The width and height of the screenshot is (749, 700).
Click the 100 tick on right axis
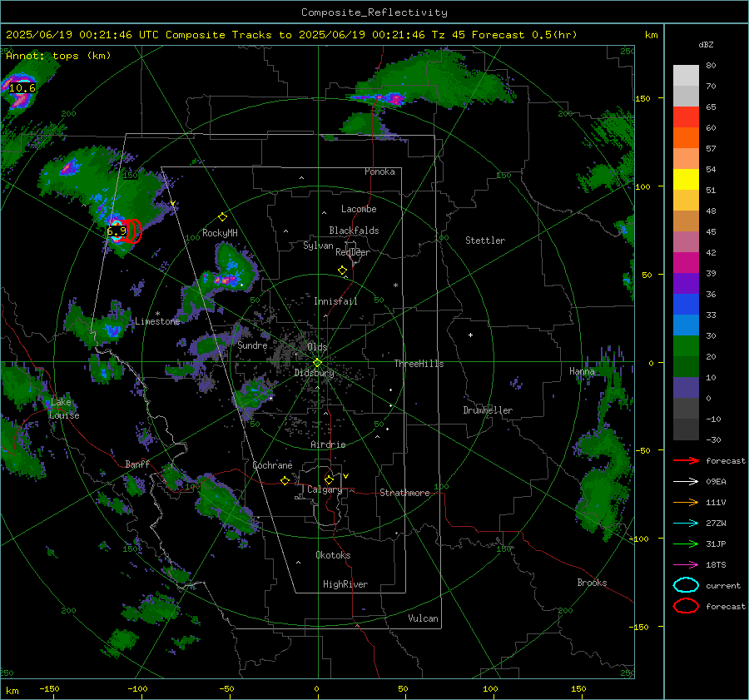[642, 186]
